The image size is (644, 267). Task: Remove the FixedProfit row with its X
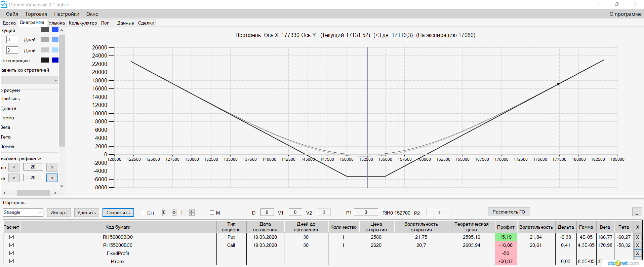click(637, 253)
